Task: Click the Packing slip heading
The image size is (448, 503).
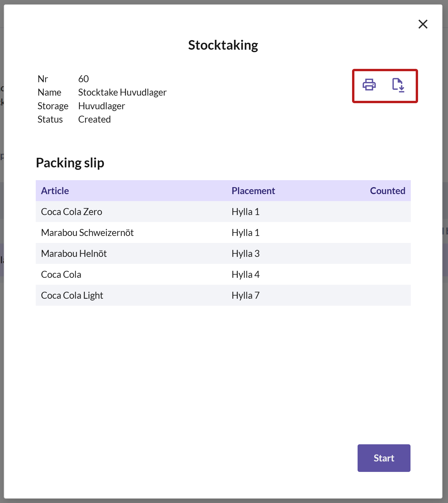Action: point(70,163)
